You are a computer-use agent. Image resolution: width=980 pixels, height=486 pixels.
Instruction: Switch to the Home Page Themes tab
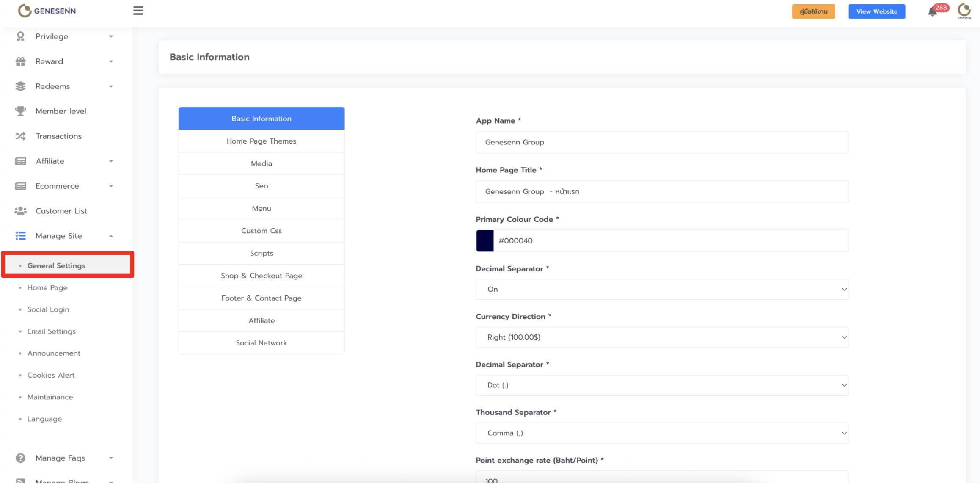tap(261, 141)
